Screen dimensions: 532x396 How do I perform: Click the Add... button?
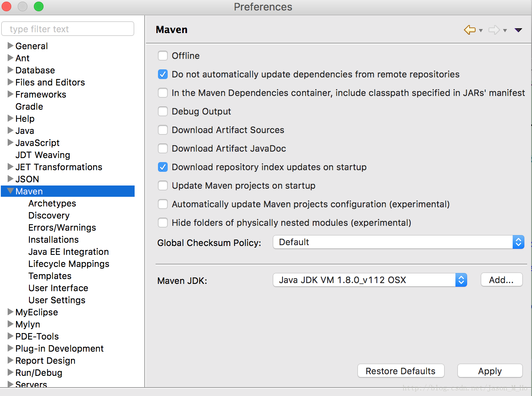501,280
